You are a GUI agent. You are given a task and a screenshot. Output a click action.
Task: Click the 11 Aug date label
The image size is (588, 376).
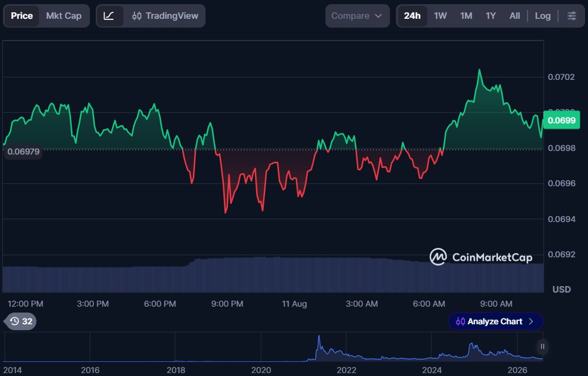tap(294, 304)
